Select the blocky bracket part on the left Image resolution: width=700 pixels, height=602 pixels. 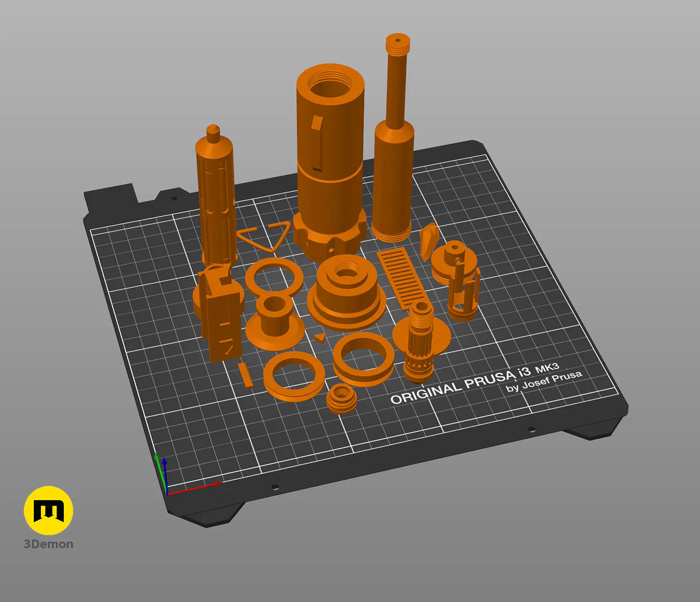tap(219, 312)
